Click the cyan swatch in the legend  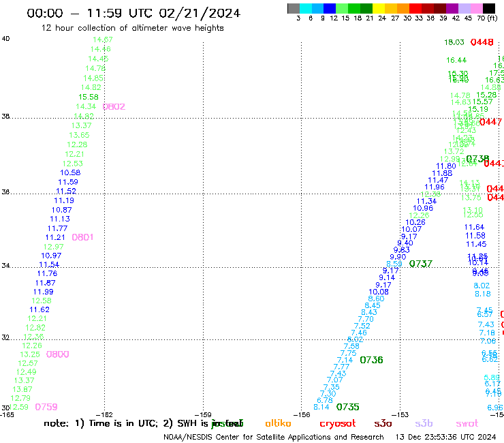(x=306, y=8)
